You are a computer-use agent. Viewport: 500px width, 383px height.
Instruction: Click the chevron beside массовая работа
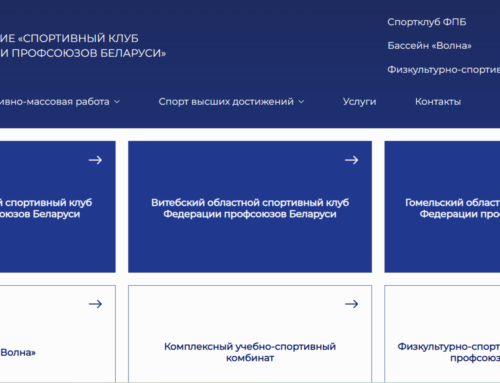coord(117,102)
